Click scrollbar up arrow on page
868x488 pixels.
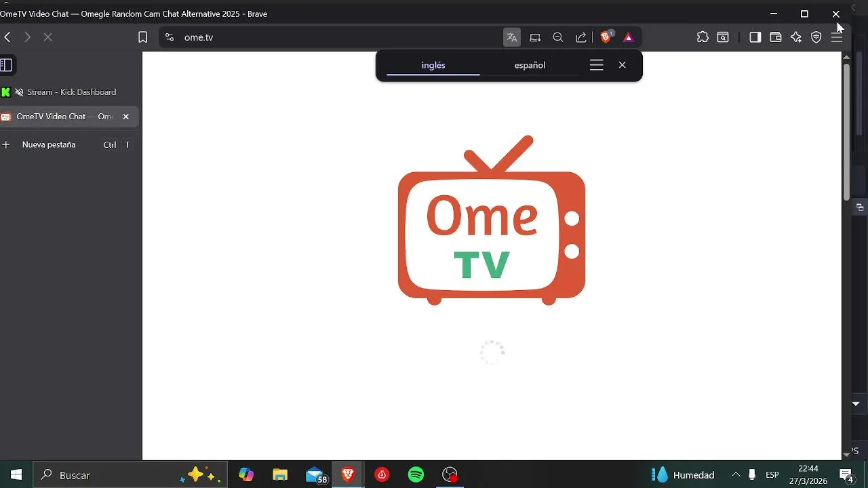point(846,57)
